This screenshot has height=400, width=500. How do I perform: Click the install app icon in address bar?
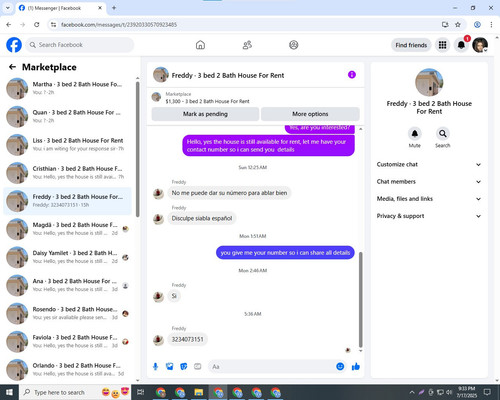(445, 25)
